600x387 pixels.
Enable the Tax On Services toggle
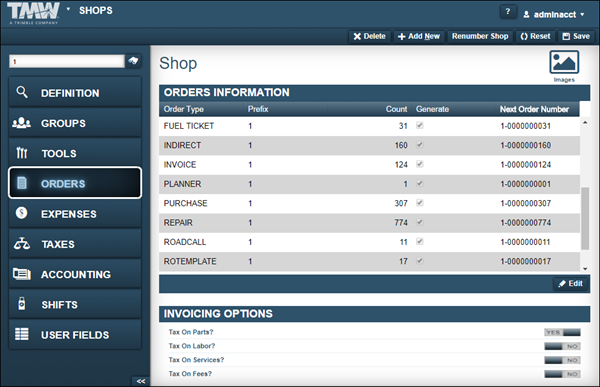[562, 360]
